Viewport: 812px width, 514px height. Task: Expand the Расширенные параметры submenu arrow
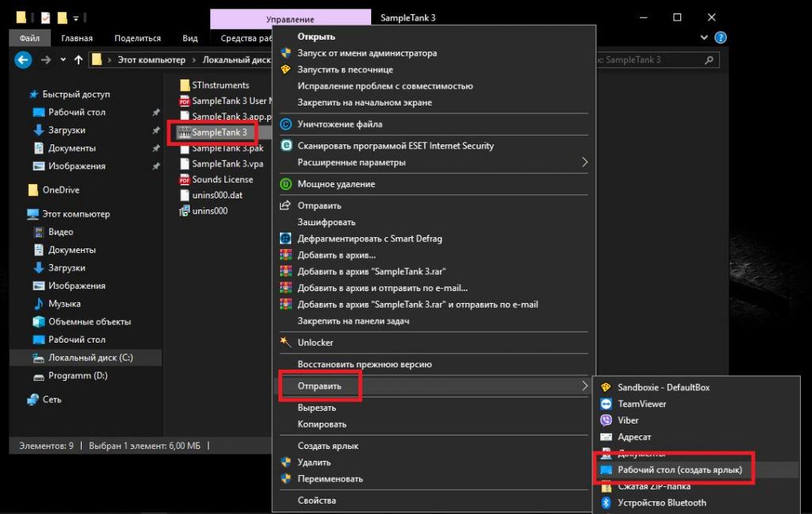coord(584,162)
